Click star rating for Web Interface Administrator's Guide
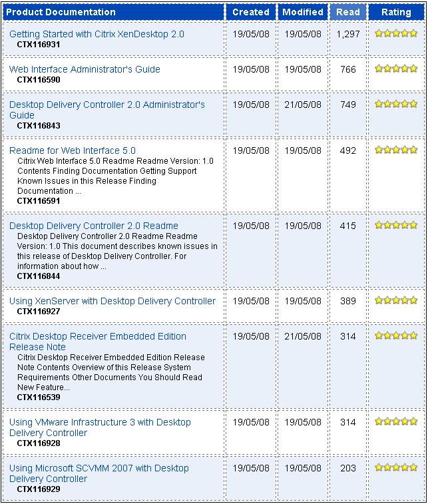This screenshot has height=504, width=428. (x=396, y=69)
